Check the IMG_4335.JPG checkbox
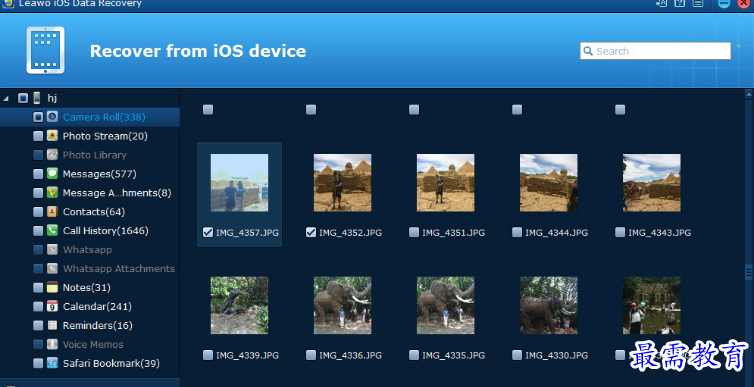This screenshot has height=387, width=754. [x=414, y=355]
